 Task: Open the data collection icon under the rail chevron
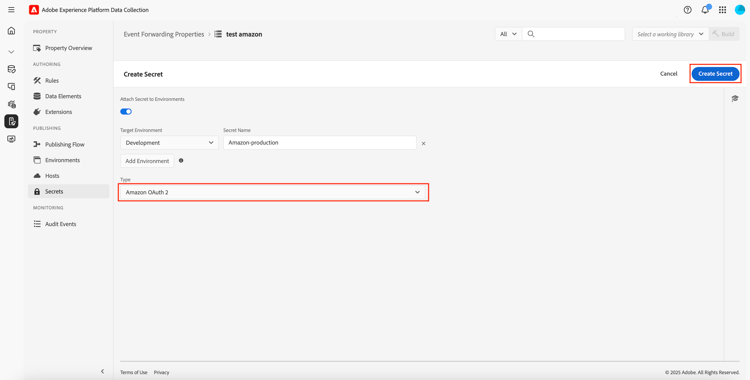pos(11,69)
